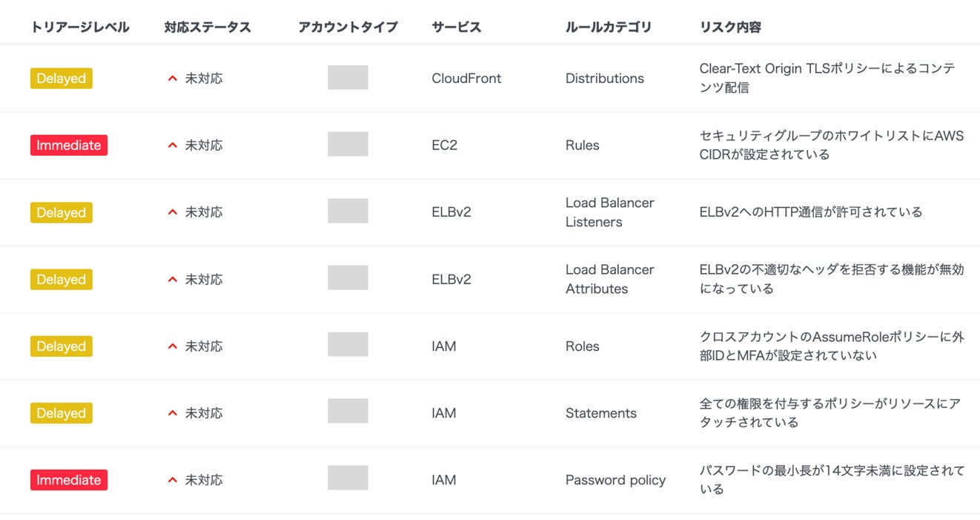This screenshot has height=520, width=980.
Task: Click the red chevron in the EC2 row
Action: 173,145
